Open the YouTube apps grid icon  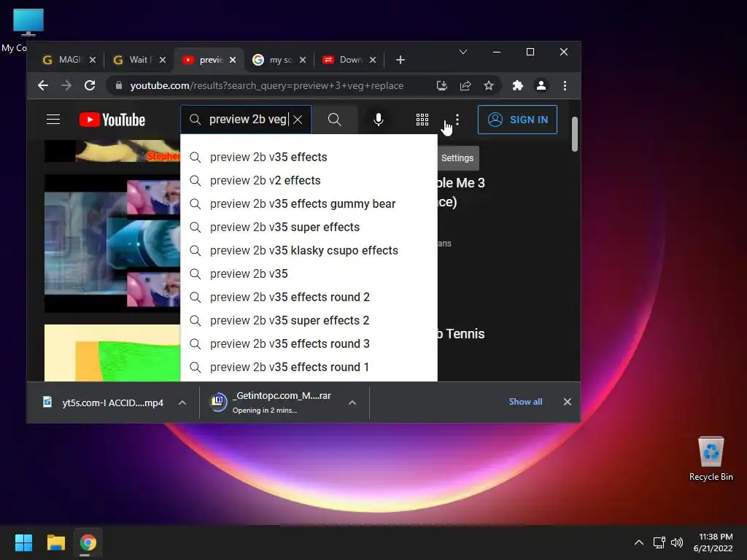[x=422, y=120]
